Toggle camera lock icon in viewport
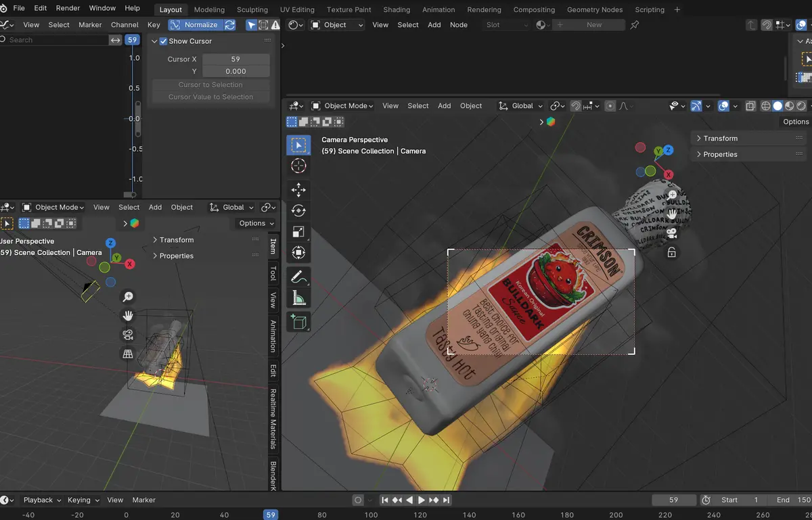This screenshot has width=812, height=520. pyautogui.click(x=672, y=252)
